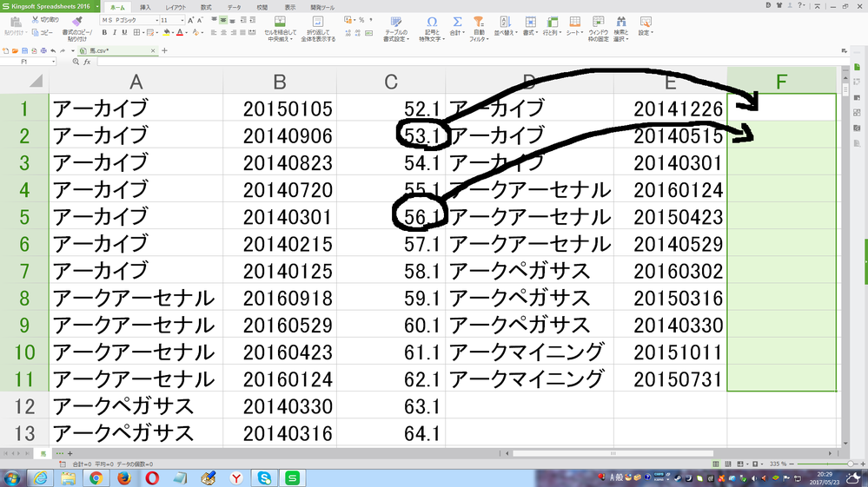Viewport: 868px width, 487px height.
Task: Select column B header
Action: coord(279,82)
